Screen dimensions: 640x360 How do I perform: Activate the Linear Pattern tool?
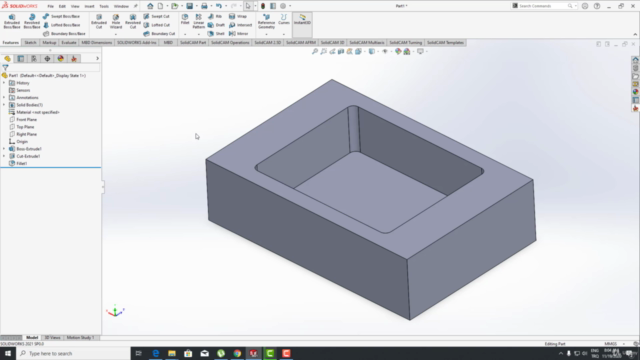tap(198, 21)
